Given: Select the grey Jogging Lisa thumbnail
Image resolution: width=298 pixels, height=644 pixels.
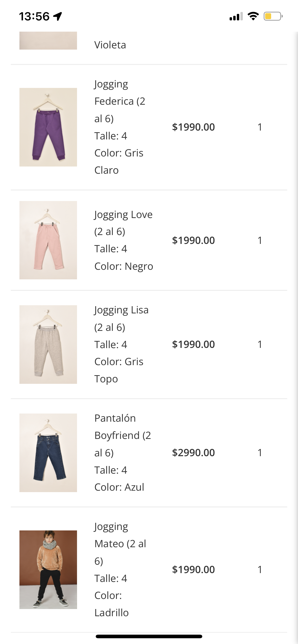Looking at the screenshot, I should pyautogui.click(x=48, y=344).
